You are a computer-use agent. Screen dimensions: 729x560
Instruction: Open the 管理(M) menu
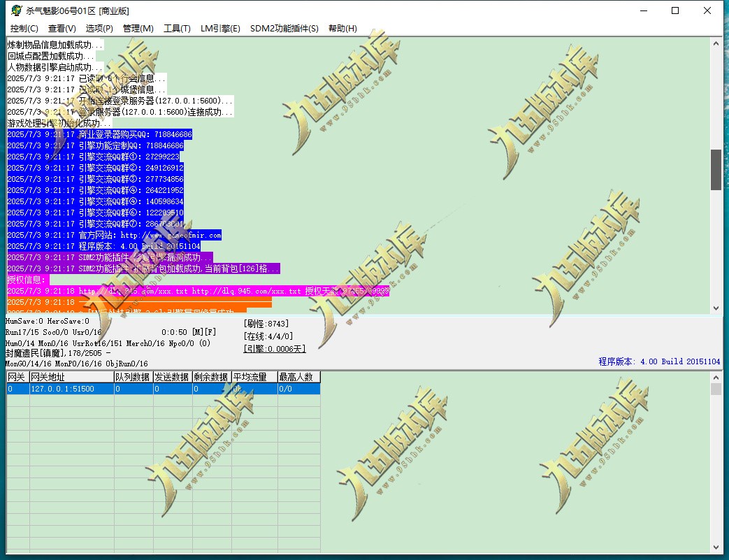(138, 29)
